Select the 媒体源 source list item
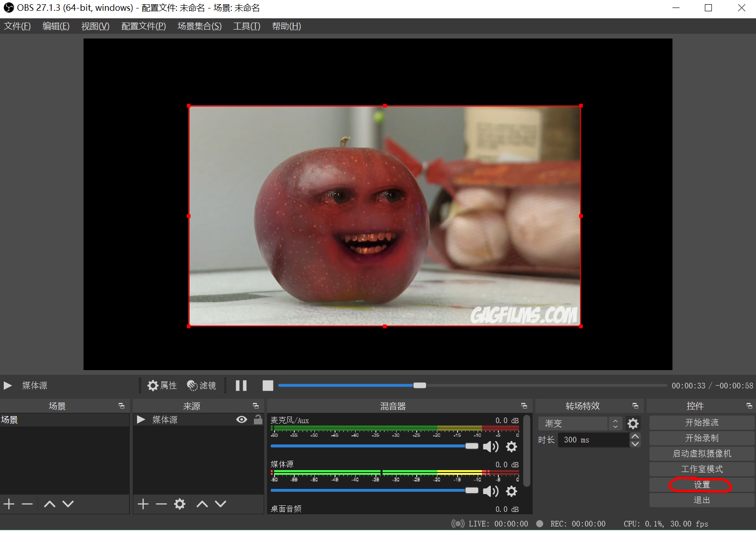This screenshot has height=534, width=756. 198,420
